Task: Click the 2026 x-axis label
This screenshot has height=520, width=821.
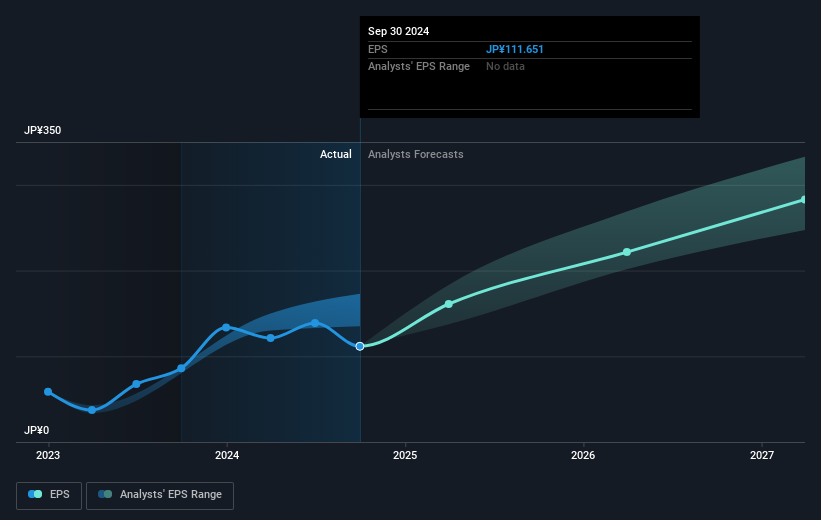Action: tap(583, 456)
